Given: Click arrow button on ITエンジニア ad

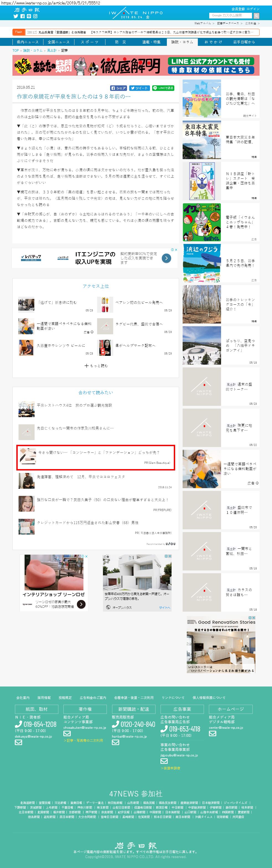Looking at the screenshot, I should 166,259.
